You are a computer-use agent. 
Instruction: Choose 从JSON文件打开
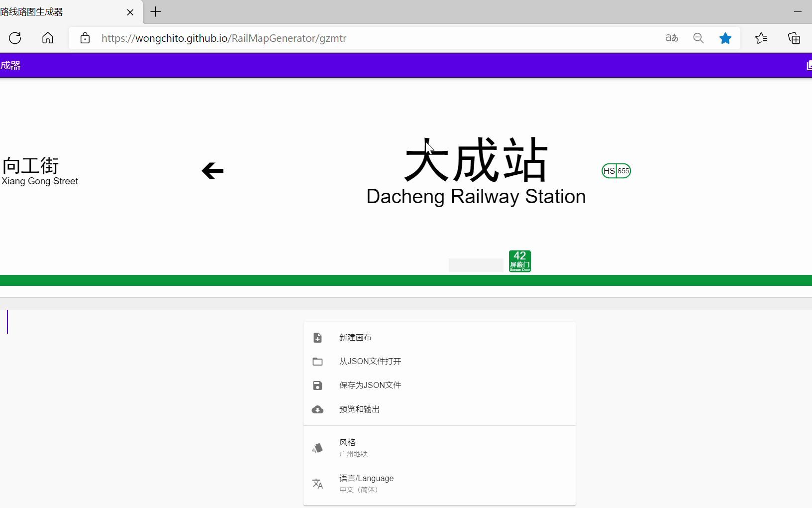tap(439, 362)
